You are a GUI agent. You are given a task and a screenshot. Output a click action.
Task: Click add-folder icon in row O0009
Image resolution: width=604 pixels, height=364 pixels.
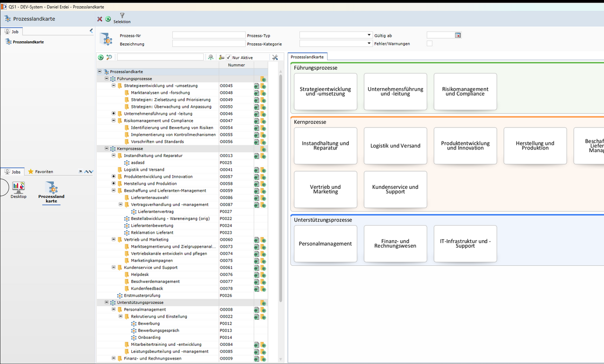tap(263, 358)
